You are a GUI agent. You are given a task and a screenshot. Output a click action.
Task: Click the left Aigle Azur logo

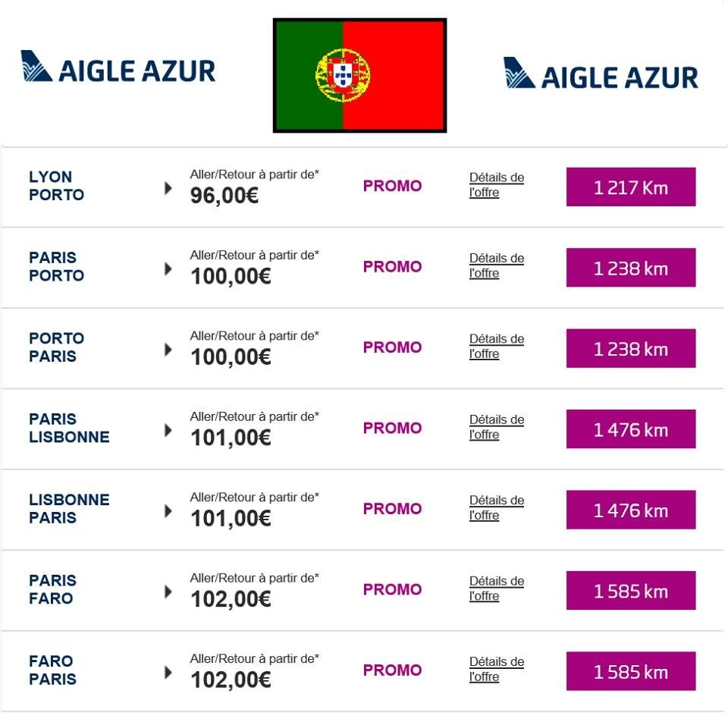[x=118, y=67]
